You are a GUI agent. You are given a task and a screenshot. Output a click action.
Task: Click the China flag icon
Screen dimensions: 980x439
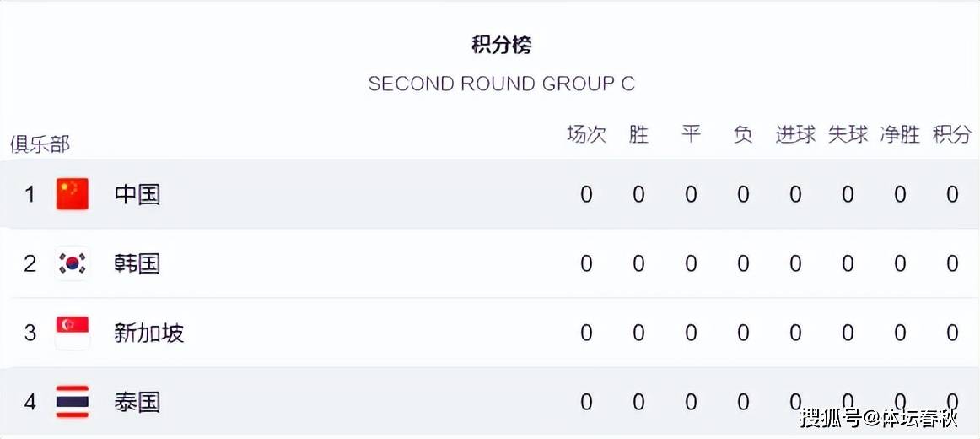click(x=73, y=194)
